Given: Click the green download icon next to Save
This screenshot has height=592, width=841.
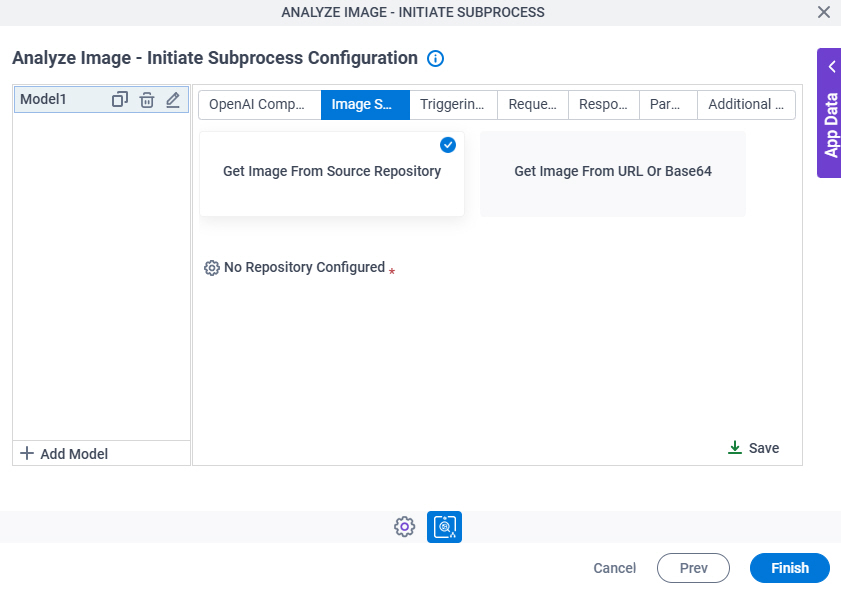Looking at the screenshot, I should pyautogui.click(x=735, y=448).
